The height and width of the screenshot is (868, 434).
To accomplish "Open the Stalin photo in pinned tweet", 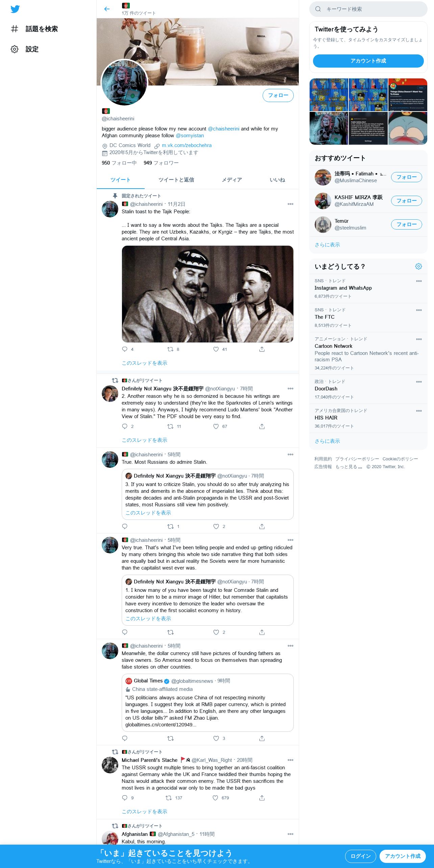I will click(x=208, y=294).
